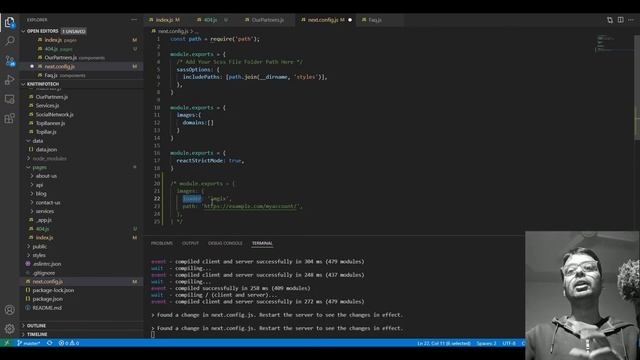Expand the blog folder
640x360 pixels.
(x=32, y=193)
